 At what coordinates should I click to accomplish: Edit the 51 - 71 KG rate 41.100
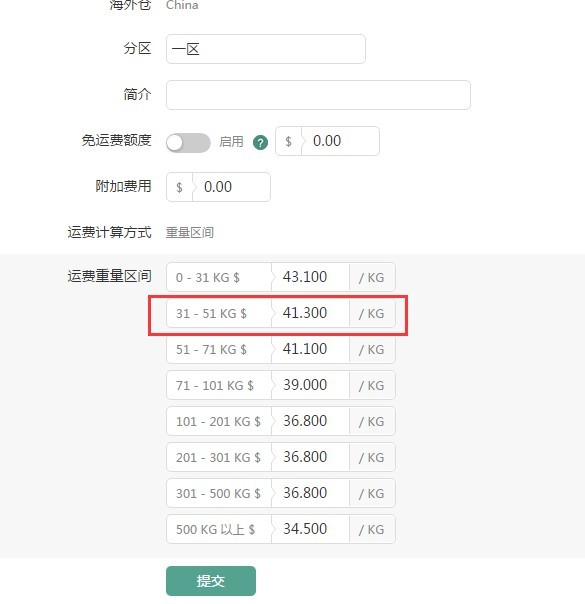coord(310,349)
